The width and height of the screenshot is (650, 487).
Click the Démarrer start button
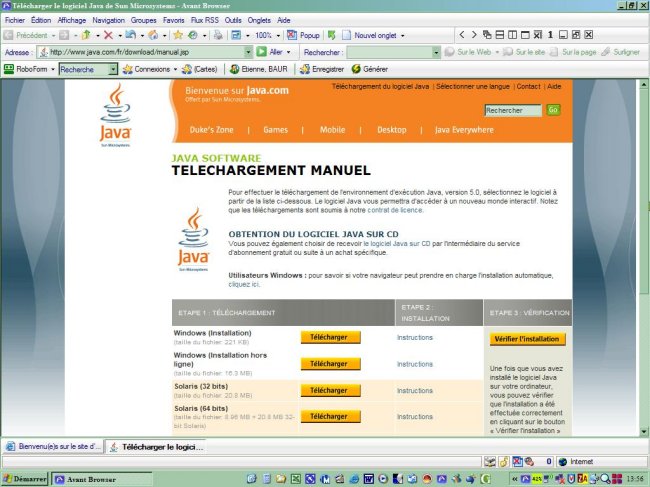click(x=25, y=479)
